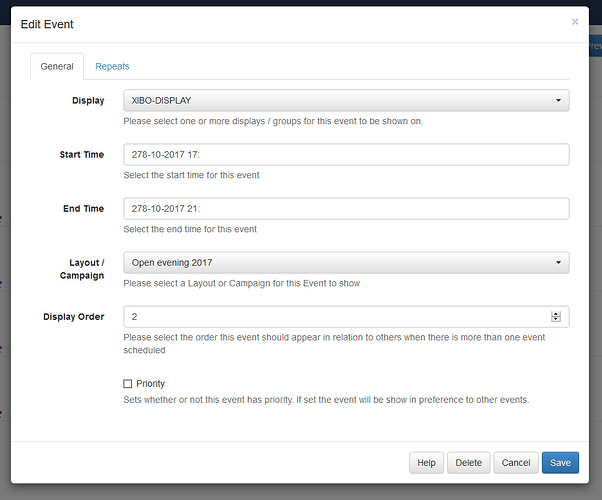Click the partially hidden Prev button behind dialog
This screenshot has height=500, width=602.
point(595,46)
